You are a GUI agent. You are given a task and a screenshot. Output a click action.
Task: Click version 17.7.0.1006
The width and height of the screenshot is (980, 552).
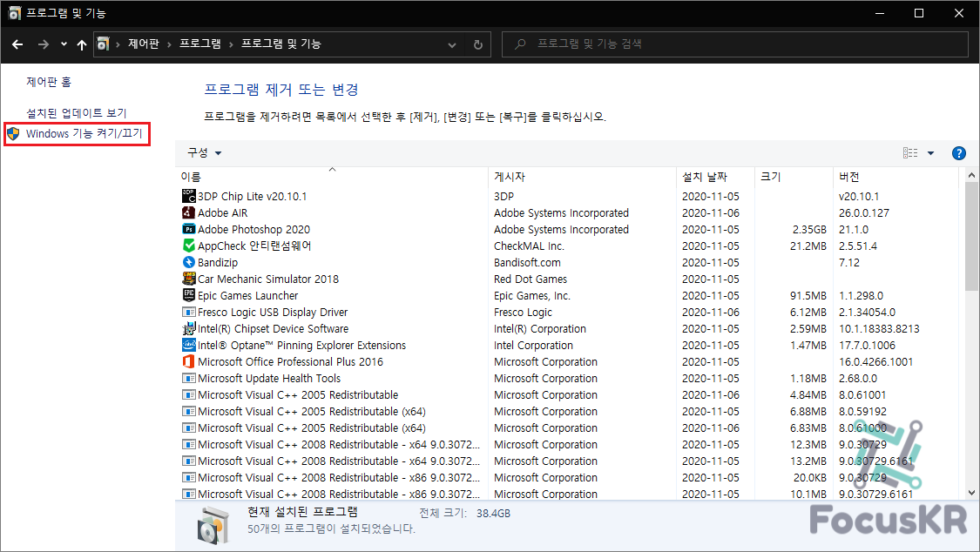click(x=867, y=346)
